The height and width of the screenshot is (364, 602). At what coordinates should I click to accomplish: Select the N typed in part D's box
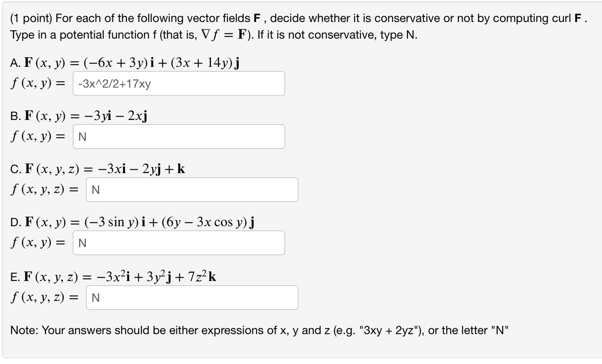pos(81,243)
